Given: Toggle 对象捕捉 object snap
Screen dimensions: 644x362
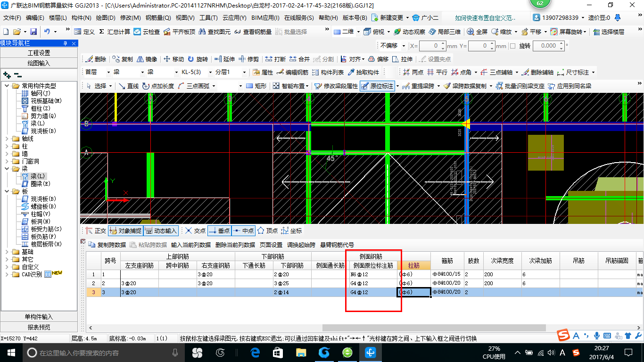Looking at the screenshot, I should (x=125, y=230).
